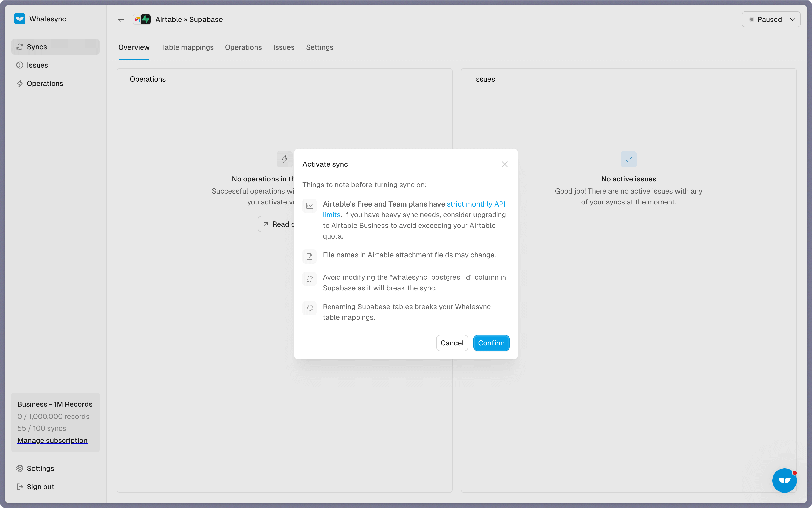Switch to the Issues tab
The height and width of the screenshot is (508, 812).
click(x=284, y=47)
